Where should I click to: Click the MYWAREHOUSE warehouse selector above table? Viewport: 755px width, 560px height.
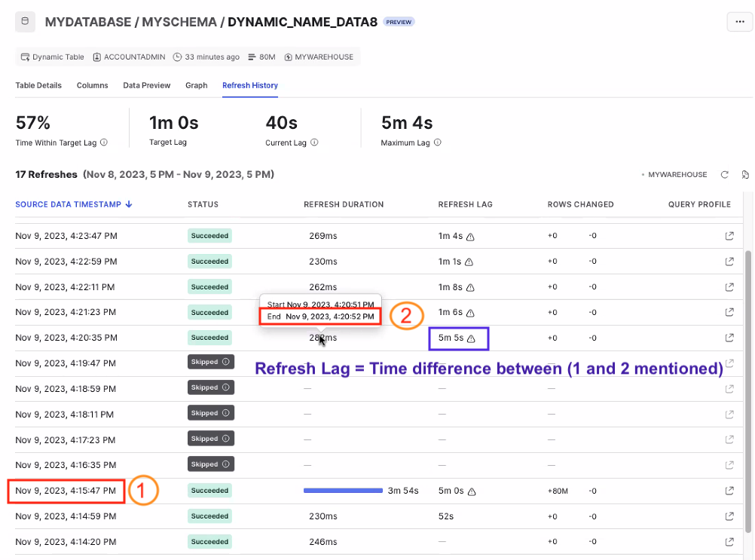pyautogui.click(x=677, y=174)
